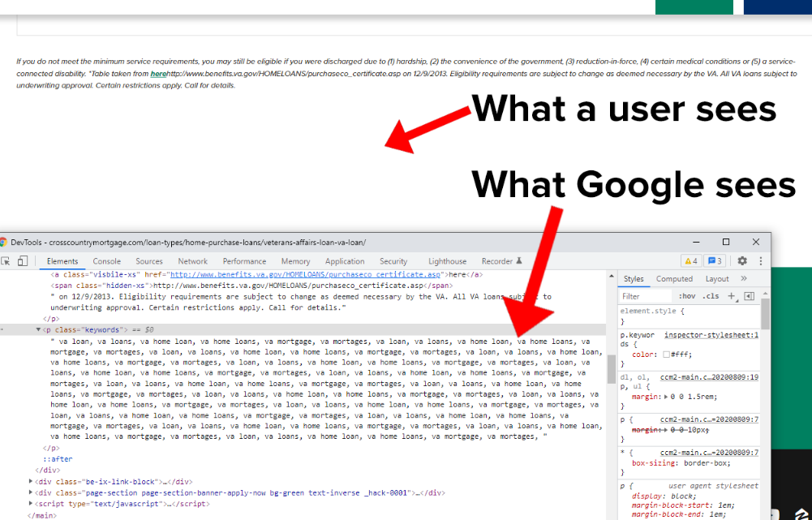The image size is (812, 520).
Task: Toggle the :hov element state panel
Action: pos(687,296)
